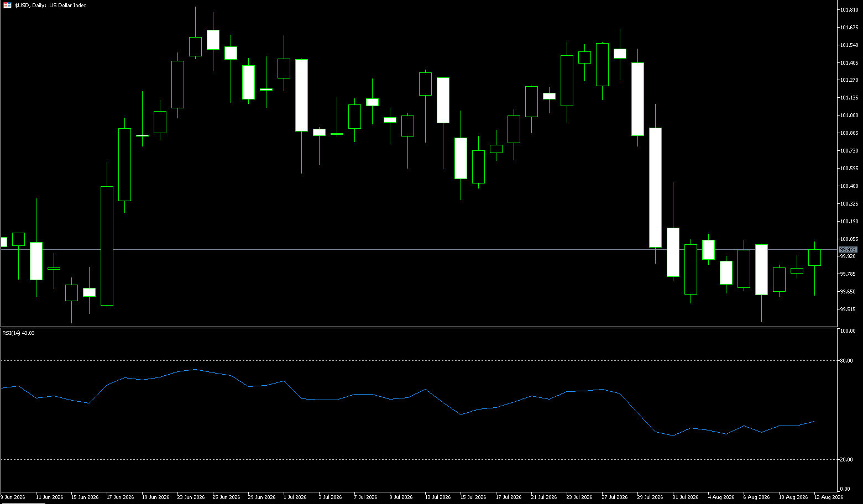This screenshot has height=504, width=863.
Task: Pick the 101.540 level on the price axis
Action: [849, 45]
